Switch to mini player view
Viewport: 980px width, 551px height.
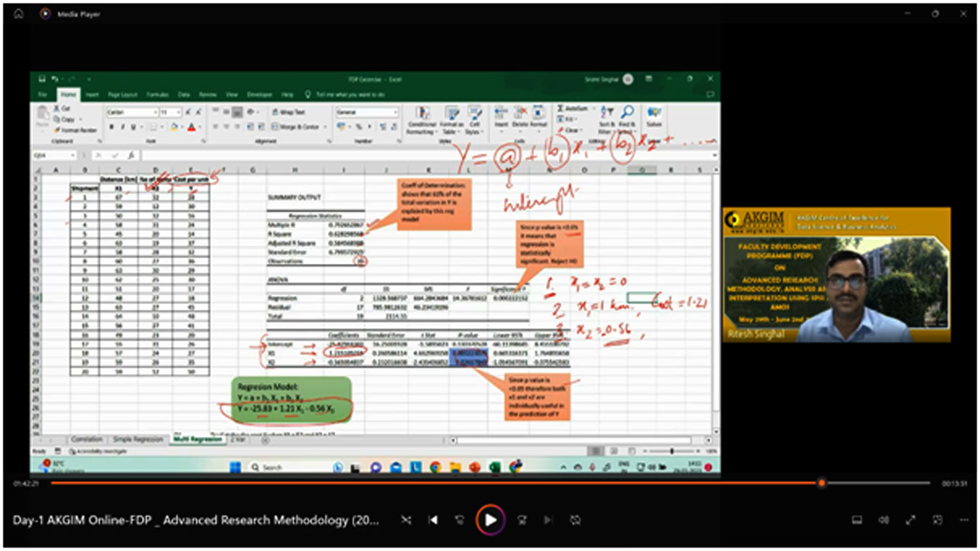[937, 520]
